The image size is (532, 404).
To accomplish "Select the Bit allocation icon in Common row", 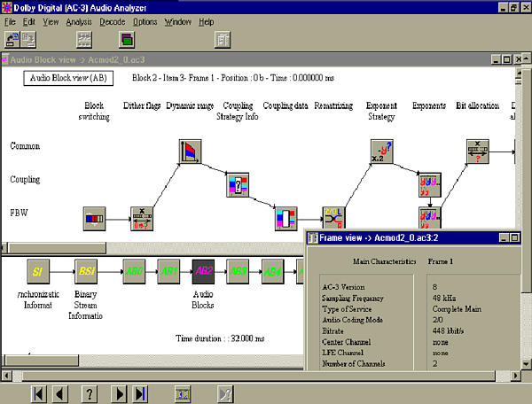I will (478, 151).
